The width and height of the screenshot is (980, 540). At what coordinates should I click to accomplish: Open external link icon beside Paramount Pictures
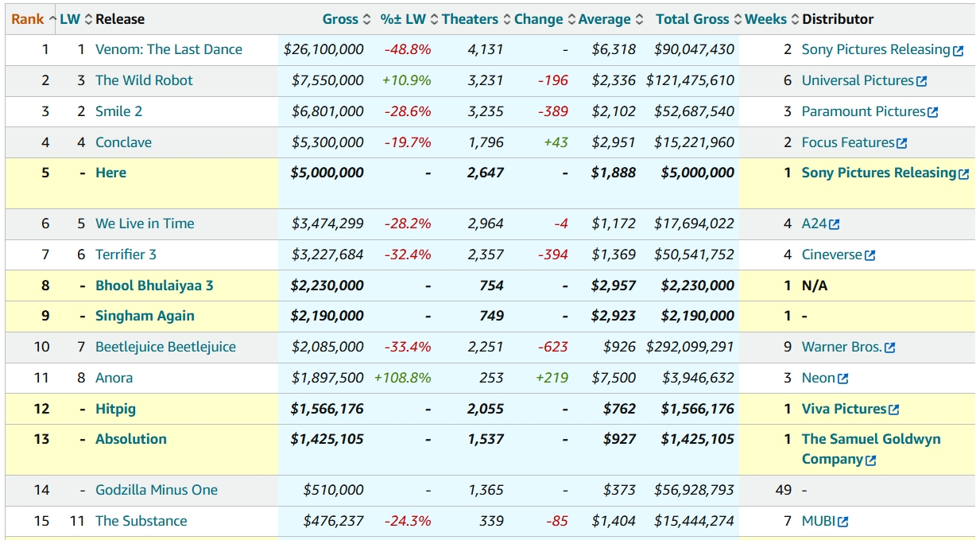coord(932,112)
